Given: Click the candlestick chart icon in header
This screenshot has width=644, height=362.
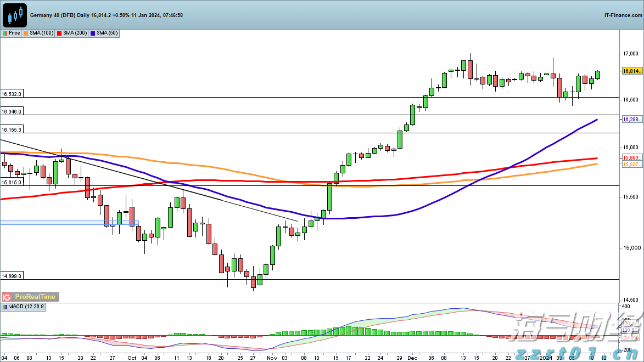Looking at the screenshot, I should pyautogui.click(x=15, y=15).
